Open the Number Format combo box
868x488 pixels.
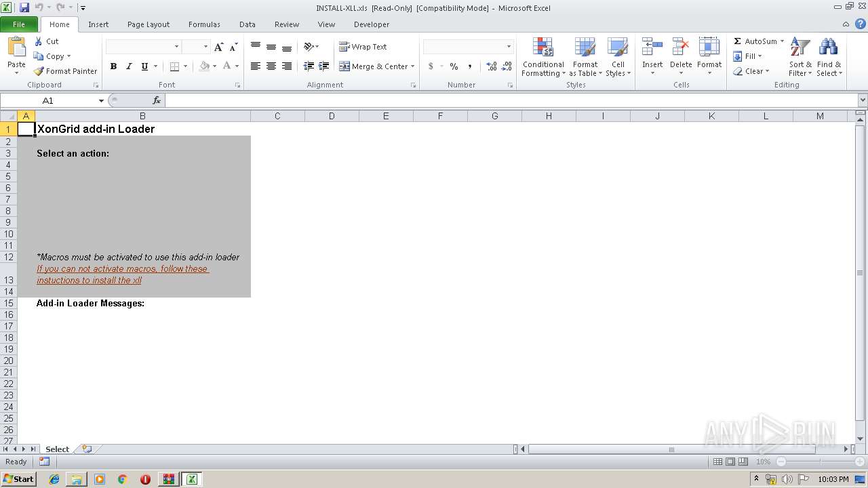pyautogui.click(x=468, y=47)
